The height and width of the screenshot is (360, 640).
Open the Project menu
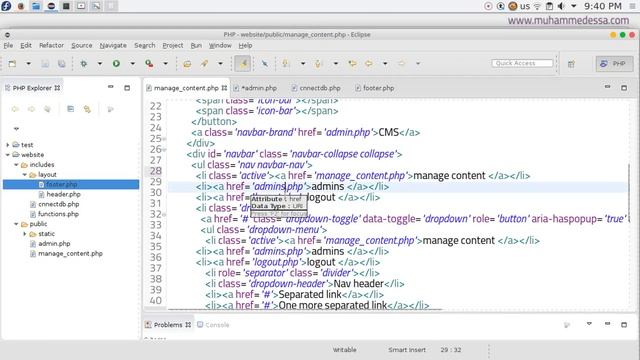[173, 45]
